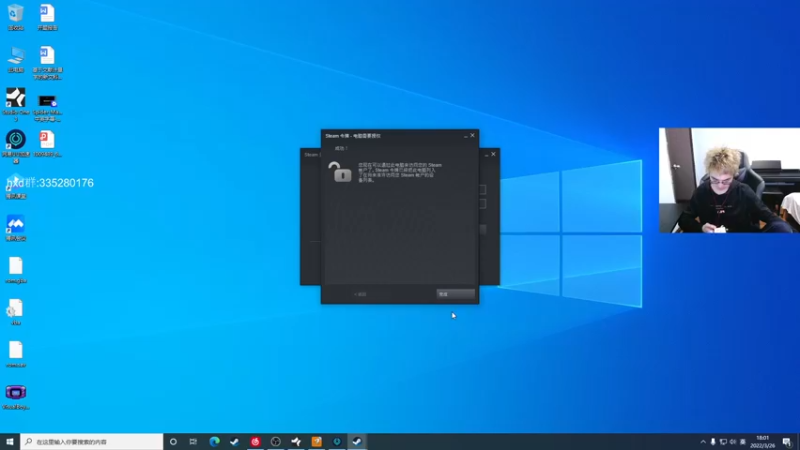
Task: Click the webcam overlay picture
Action: pyautogui.click(x=729, y=180)
